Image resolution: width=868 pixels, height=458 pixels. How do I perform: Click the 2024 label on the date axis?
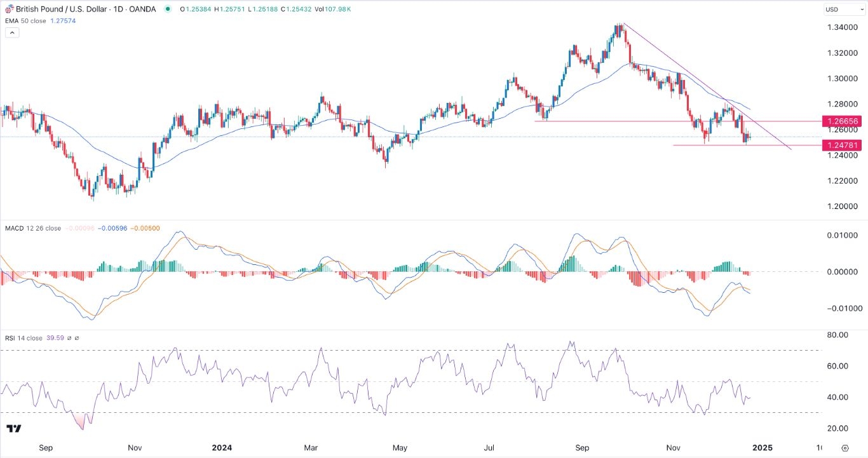tap(222, 447)
